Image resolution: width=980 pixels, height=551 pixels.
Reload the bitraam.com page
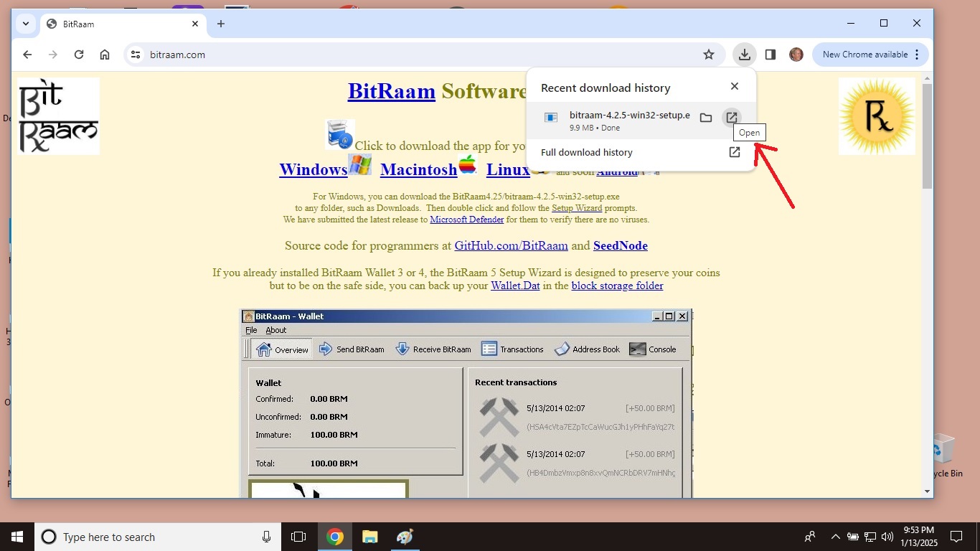click(79, 55)
